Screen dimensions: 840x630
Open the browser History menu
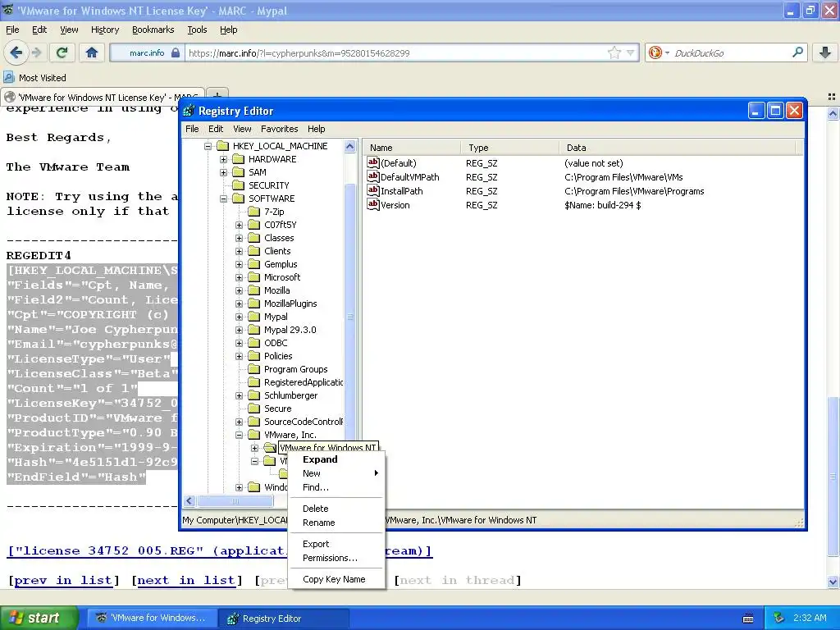104,30
